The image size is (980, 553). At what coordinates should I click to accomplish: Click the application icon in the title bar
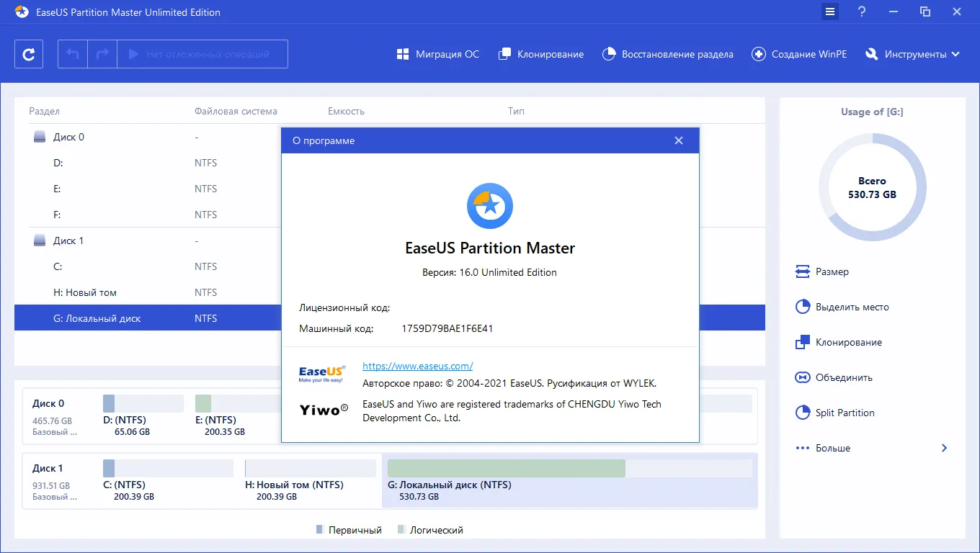(x=22, y=12)
